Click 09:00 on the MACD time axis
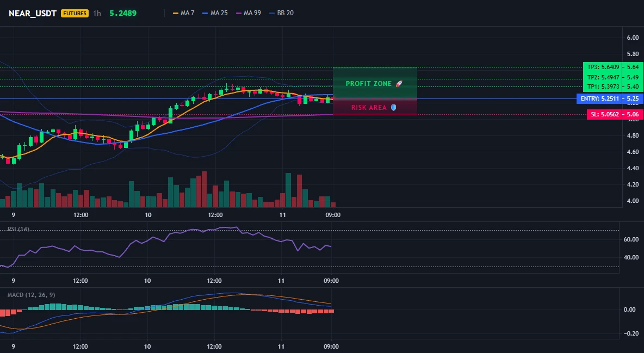Viewport: 644px width, 353px height. click(331, 347)
